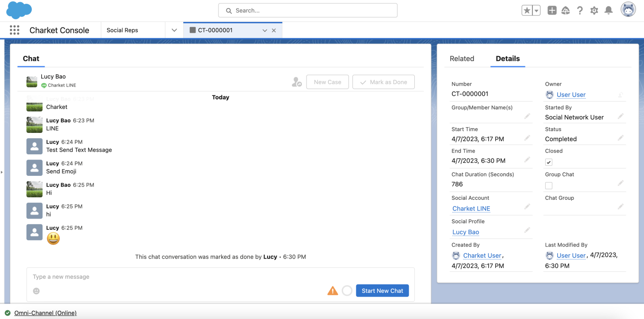
Task: Click the change owner icon
Action: [x=621, y=95]
